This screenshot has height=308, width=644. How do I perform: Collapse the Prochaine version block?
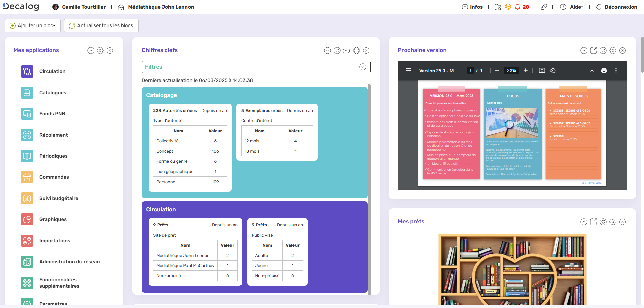[x=584, y=50]
